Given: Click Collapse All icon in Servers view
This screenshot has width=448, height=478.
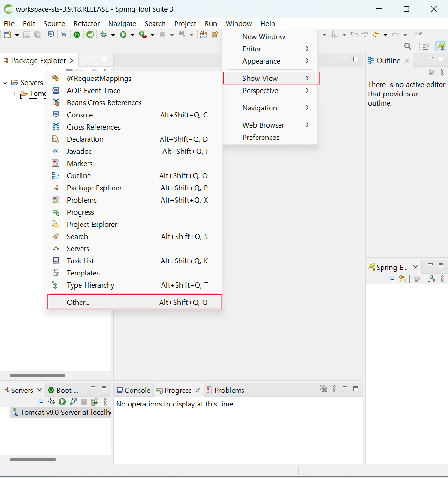Looking at the screenshot, I should (x=41, y=402).
